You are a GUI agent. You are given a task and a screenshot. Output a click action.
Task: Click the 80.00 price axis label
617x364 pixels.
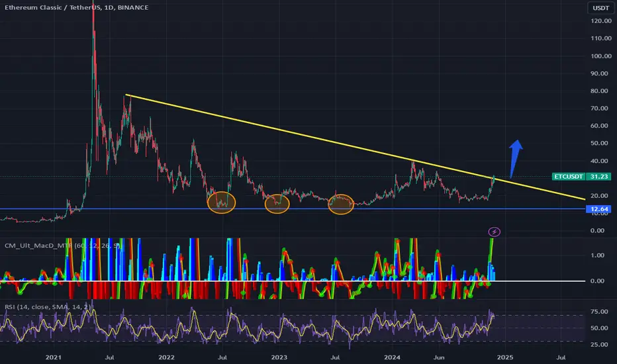pos(599,91)
